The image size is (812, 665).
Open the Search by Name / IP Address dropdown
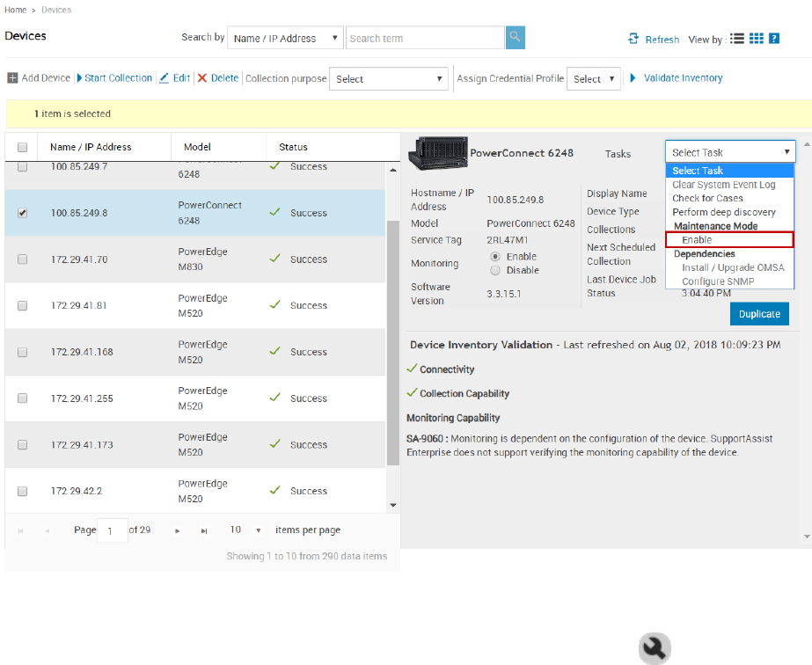285,38
